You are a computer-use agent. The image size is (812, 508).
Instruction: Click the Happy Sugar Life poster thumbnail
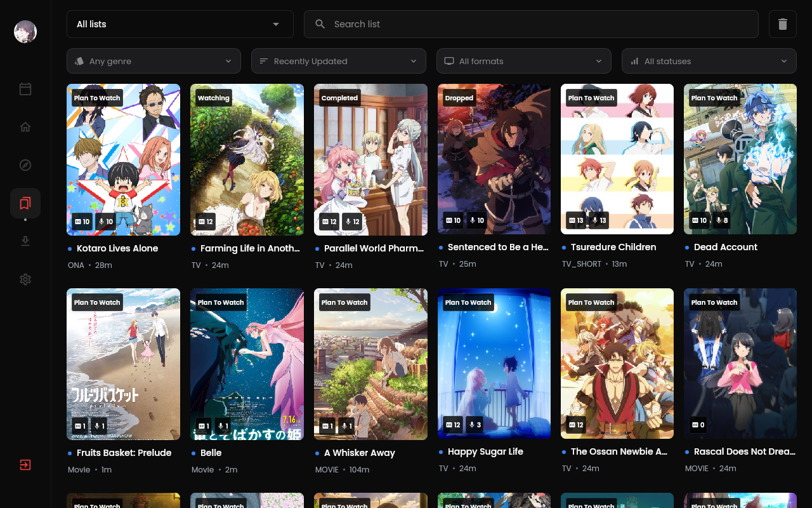494,363
